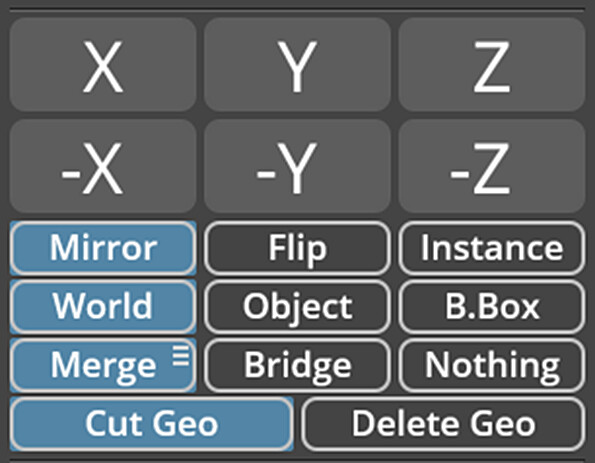Switch operation mode to Flip

[297, 248]
